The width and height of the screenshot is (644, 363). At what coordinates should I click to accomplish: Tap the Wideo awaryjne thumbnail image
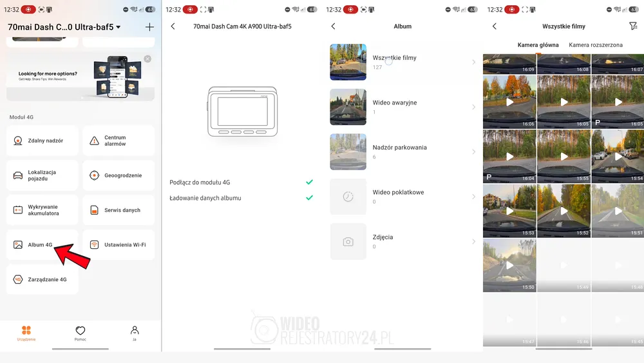(348, 107)
